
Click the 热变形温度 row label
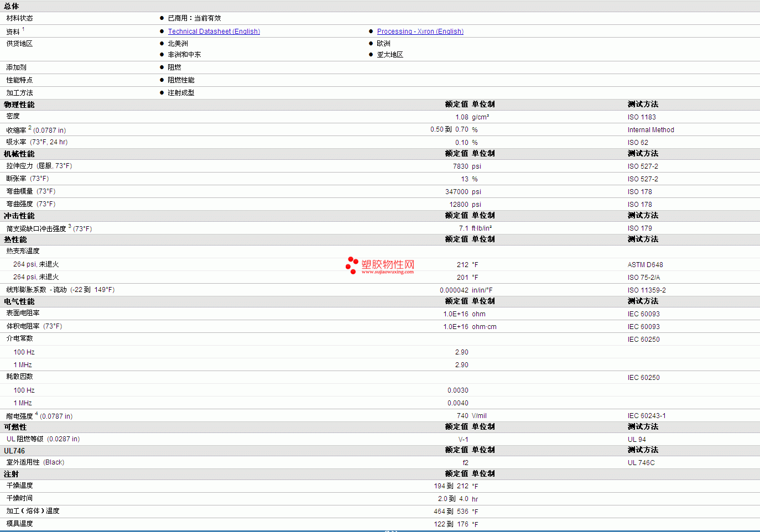tap(23, 251)
